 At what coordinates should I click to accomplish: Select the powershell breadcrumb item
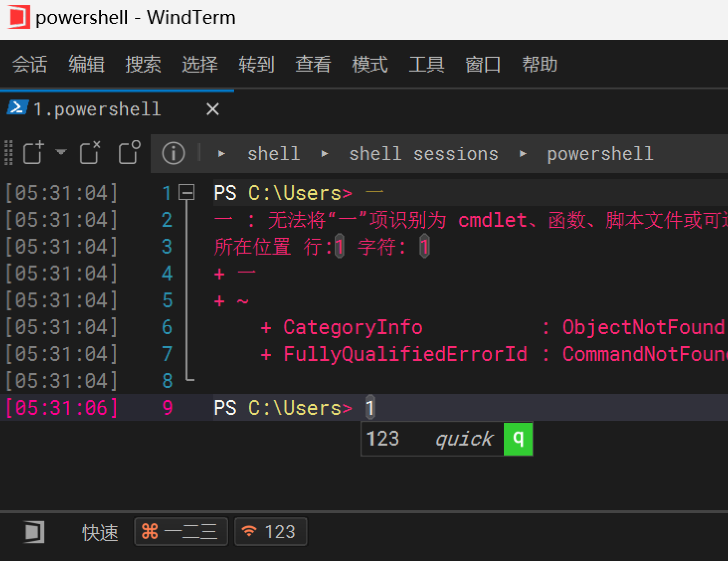coord(600,154)
